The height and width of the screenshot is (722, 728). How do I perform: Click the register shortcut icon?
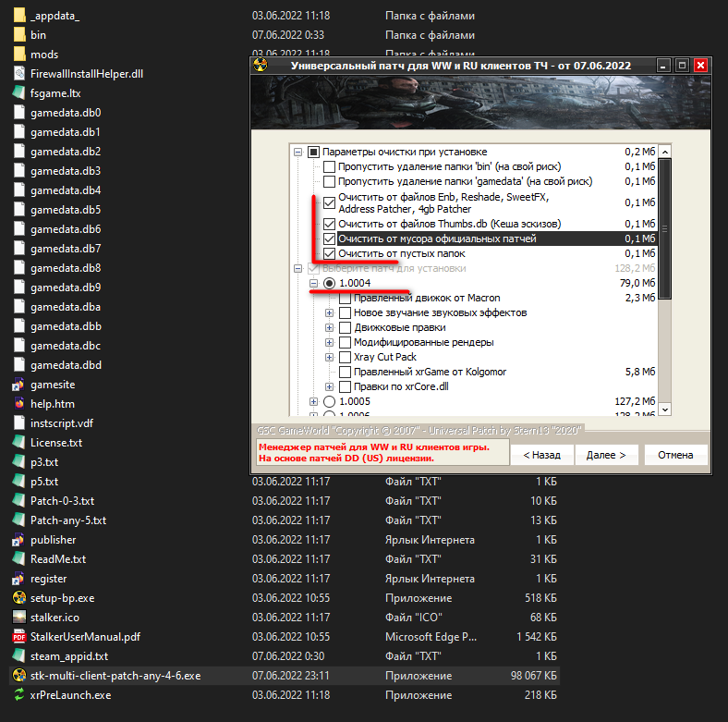pos(19,579)
